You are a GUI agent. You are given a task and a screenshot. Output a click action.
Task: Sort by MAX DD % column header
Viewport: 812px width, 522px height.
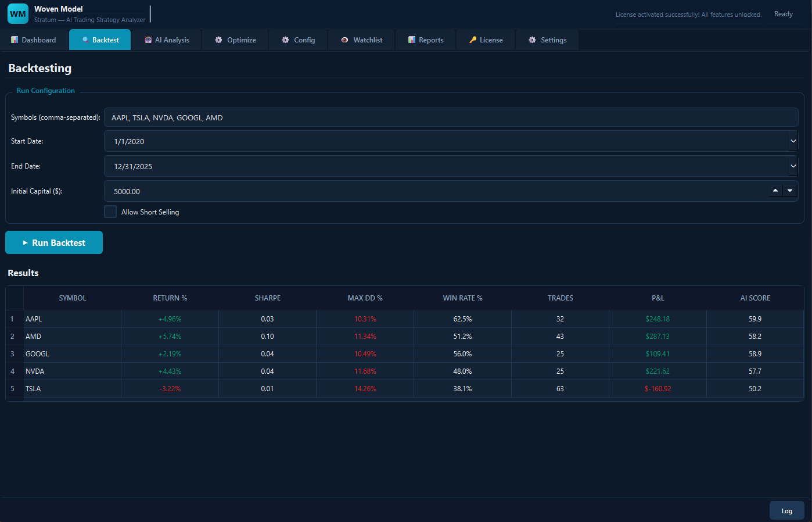(x=365, y=298)
